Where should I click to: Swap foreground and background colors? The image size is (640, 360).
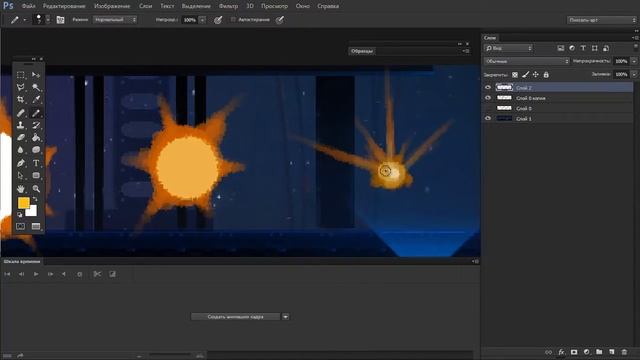coord(35,200)
